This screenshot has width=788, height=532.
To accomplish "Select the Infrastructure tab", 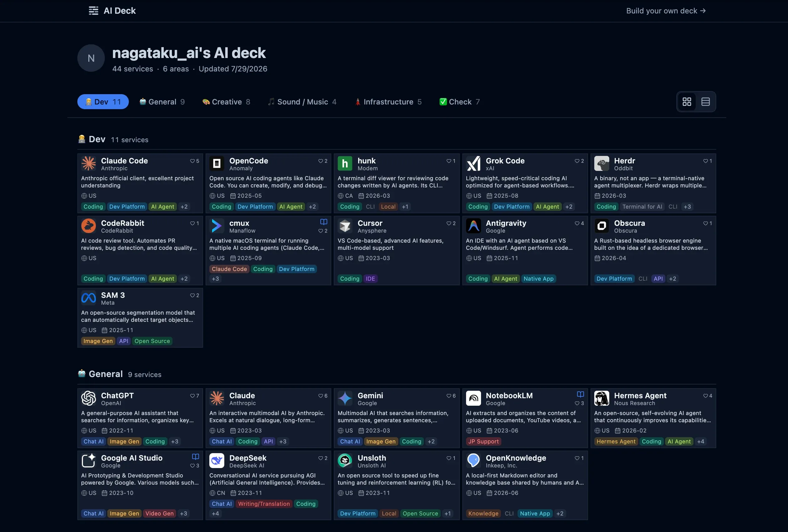I will tap(388, 102).
